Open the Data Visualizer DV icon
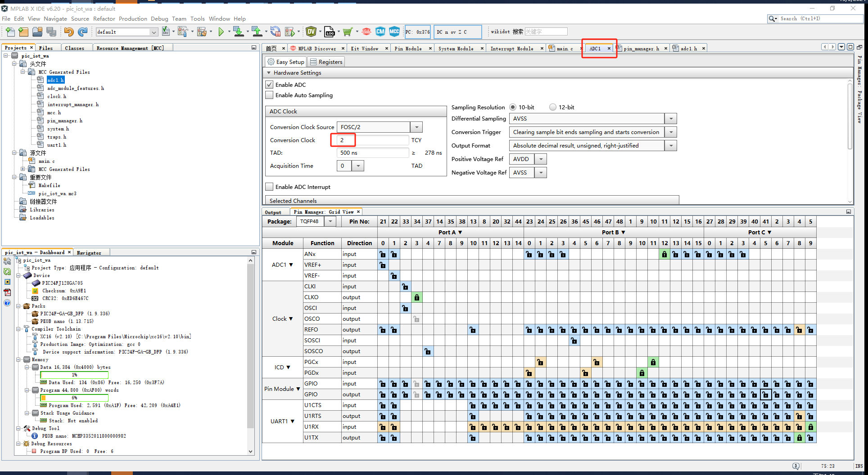 pyautogui.click(x=311, y=31)
